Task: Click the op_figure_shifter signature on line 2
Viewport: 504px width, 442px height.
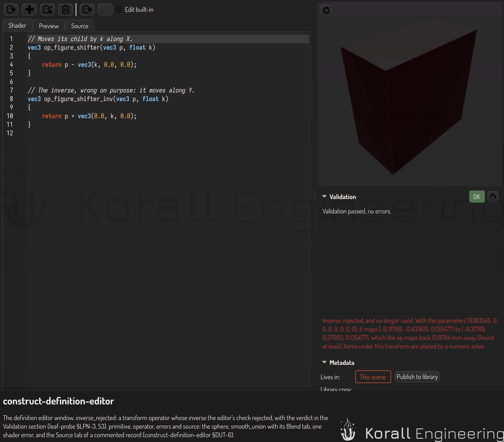Action: coord(91,48)
